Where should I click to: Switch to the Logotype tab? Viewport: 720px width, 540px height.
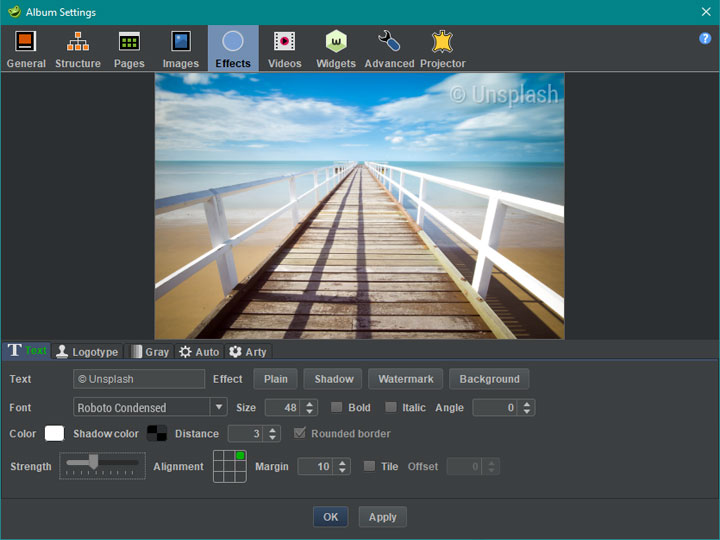[87, 351]
